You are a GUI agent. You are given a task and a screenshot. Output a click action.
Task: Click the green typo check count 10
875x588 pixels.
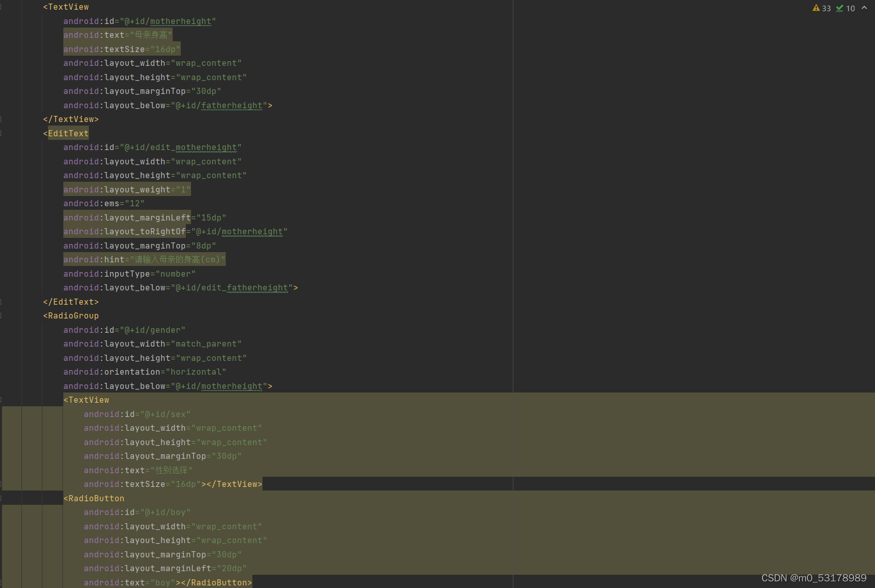[845, 8]
